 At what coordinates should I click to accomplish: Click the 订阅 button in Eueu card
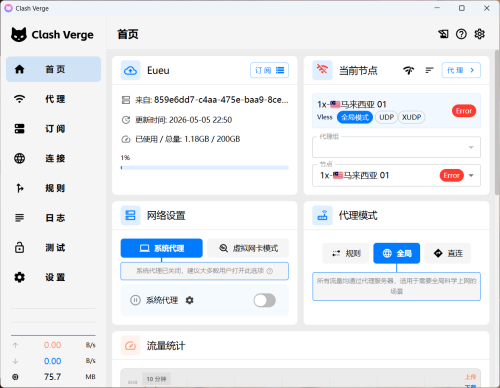point(269,70)
